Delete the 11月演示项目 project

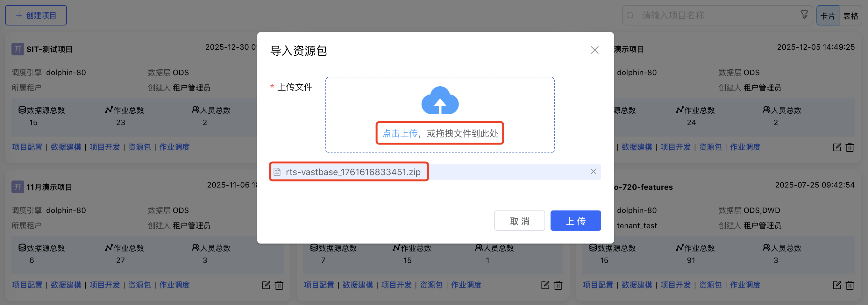[279, 285]
